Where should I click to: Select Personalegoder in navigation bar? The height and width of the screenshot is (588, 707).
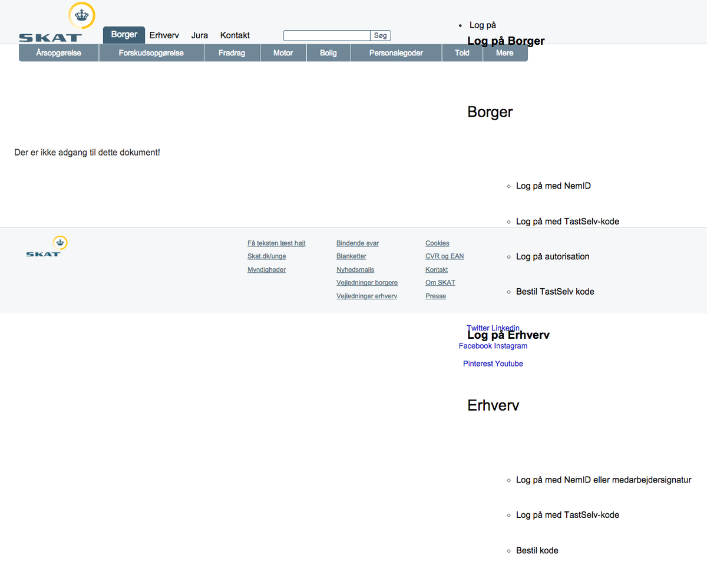click(x=397, y=53)
